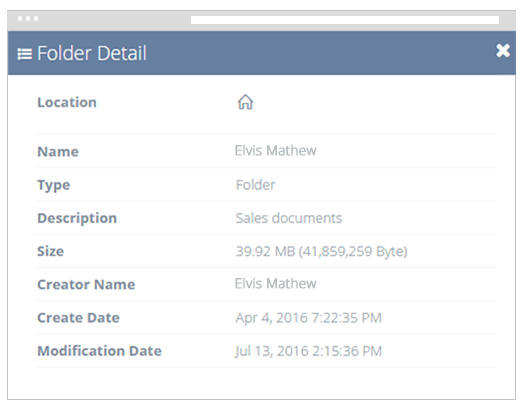This screenshot has height=407, width=525.
Task: Select the Modification Date label
Action: point(99,351)
